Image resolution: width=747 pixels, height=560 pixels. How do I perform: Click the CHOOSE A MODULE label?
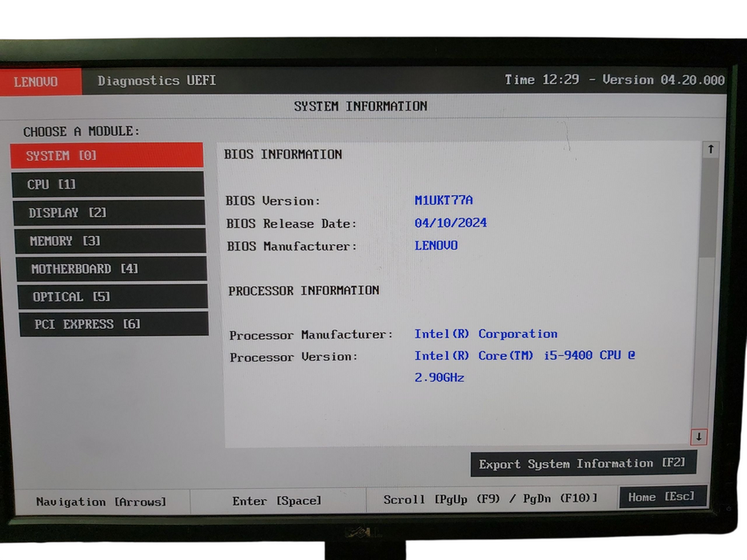[82, 131]
